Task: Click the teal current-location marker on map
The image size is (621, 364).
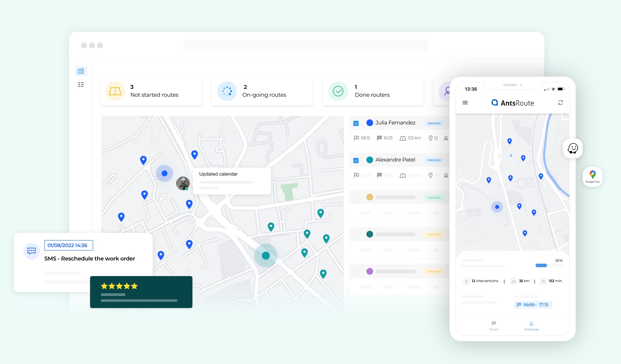Action: (266, 256)
